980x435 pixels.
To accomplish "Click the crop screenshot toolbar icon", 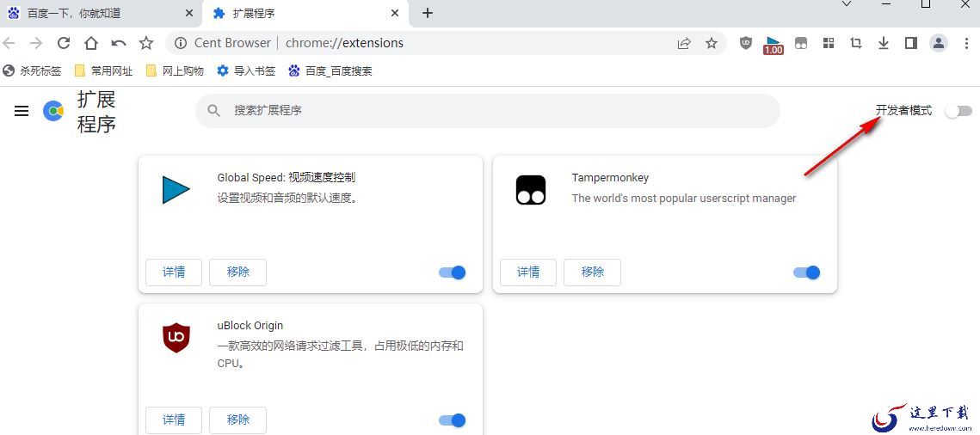I will (x=855, y=43).
